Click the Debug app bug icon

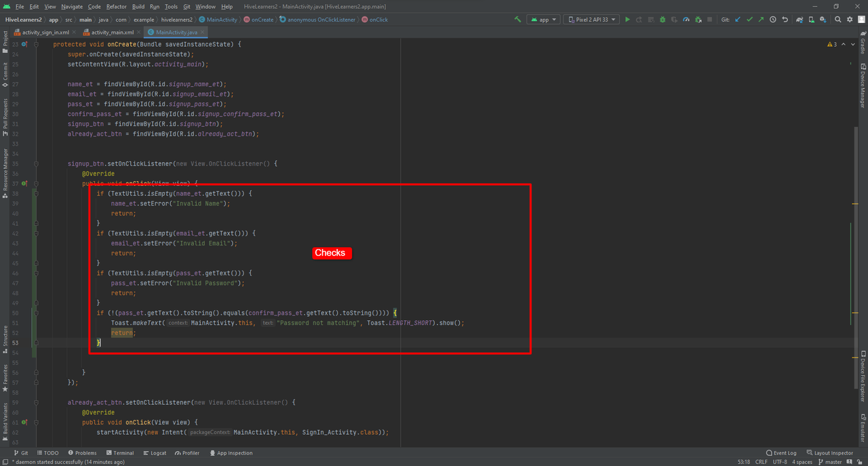663,20
